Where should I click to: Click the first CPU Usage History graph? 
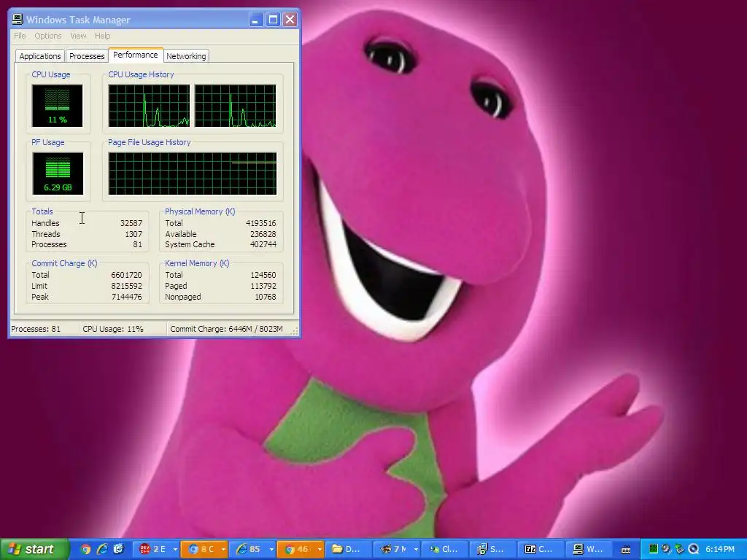click(149, 106)
